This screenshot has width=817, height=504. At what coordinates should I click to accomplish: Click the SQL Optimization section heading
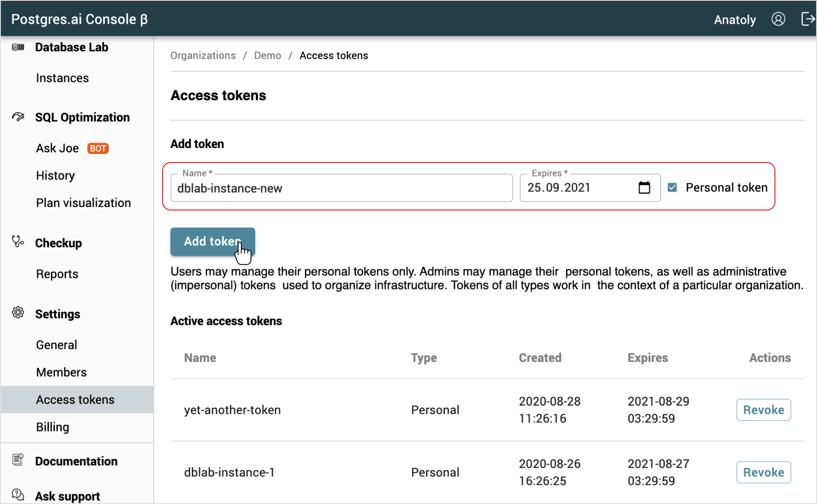(82, 117)
